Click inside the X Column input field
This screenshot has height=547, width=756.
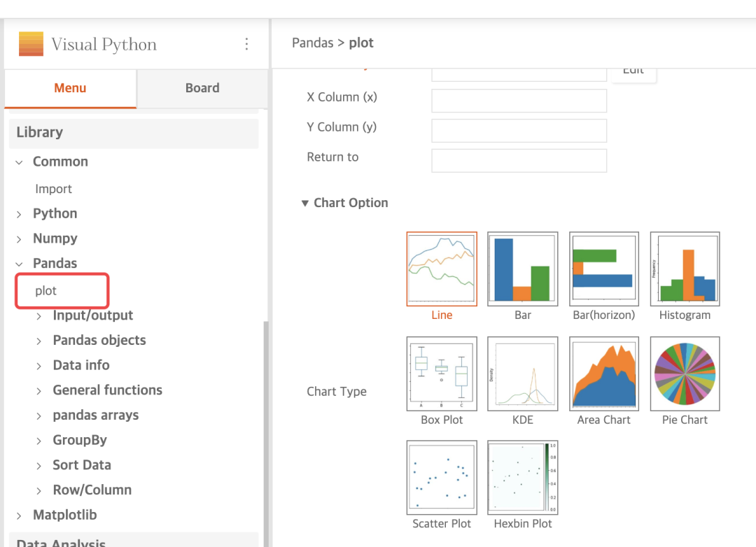[519, 100]
